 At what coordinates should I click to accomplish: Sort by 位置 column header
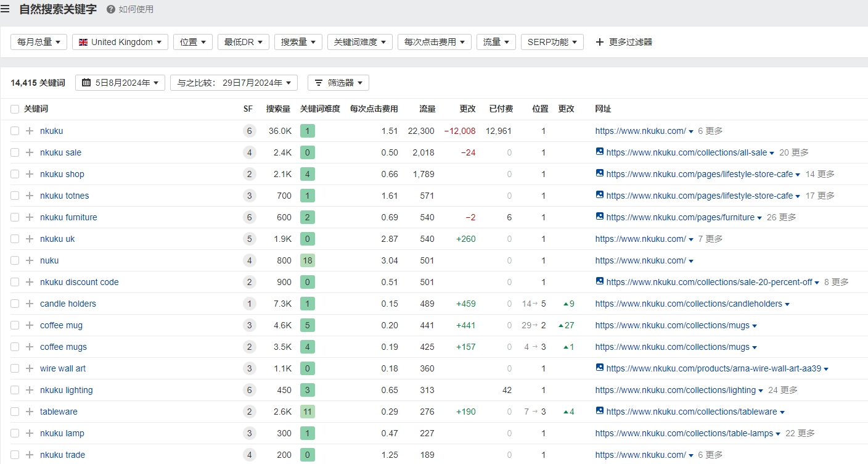pyautogui.click(x=541, y=109)
